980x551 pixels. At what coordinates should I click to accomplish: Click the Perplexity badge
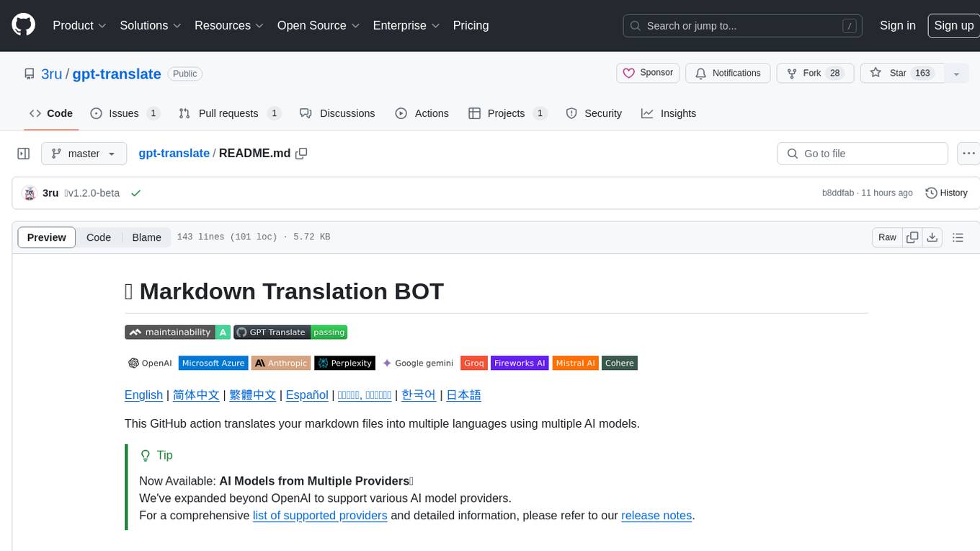point(345,363)
